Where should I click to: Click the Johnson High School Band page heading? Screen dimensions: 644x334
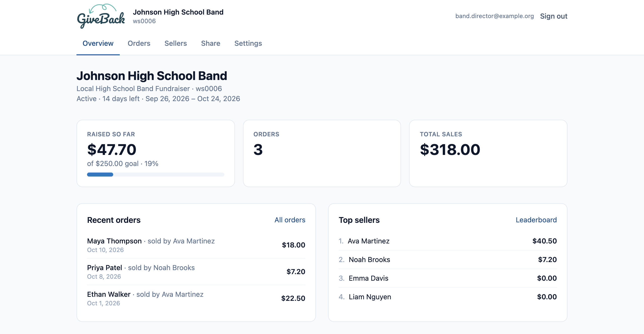[x=152, y=76]
